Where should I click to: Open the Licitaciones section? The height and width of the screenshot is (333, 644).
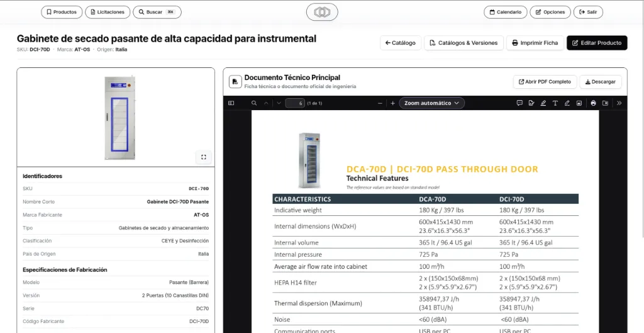point(108,13)
